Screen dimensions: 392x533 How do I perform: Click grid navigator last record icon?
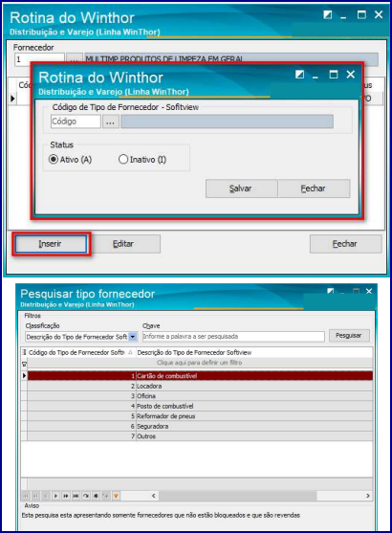pos(76,496)
